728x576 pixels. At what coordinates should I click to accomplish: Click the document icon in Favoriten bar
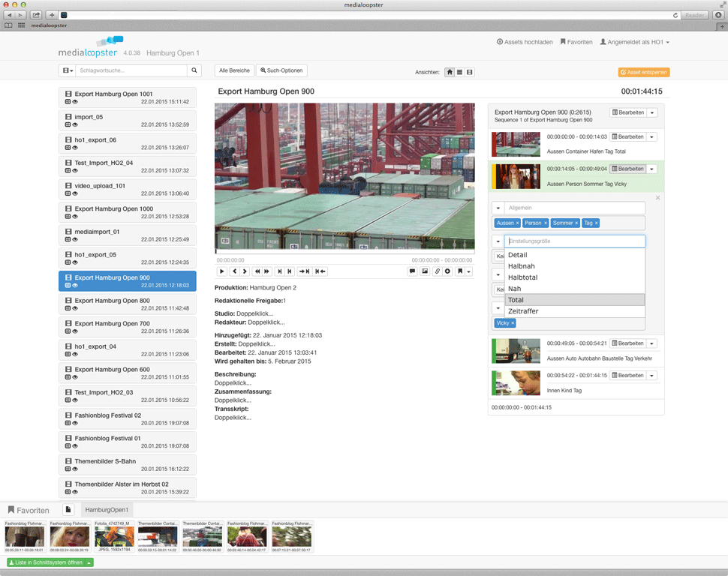(x=68, y=510)
